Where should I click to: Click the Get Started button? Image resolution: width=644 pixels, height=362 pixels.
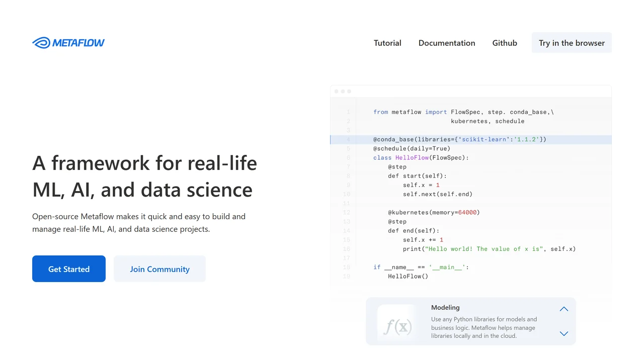[x=69, y=269]
